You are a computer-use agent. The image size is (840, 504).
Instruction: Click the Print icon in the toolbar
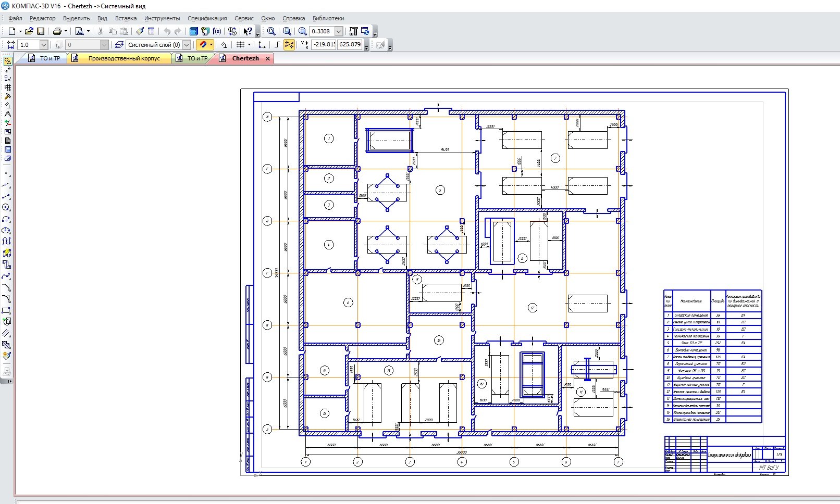tap(57, 31)
